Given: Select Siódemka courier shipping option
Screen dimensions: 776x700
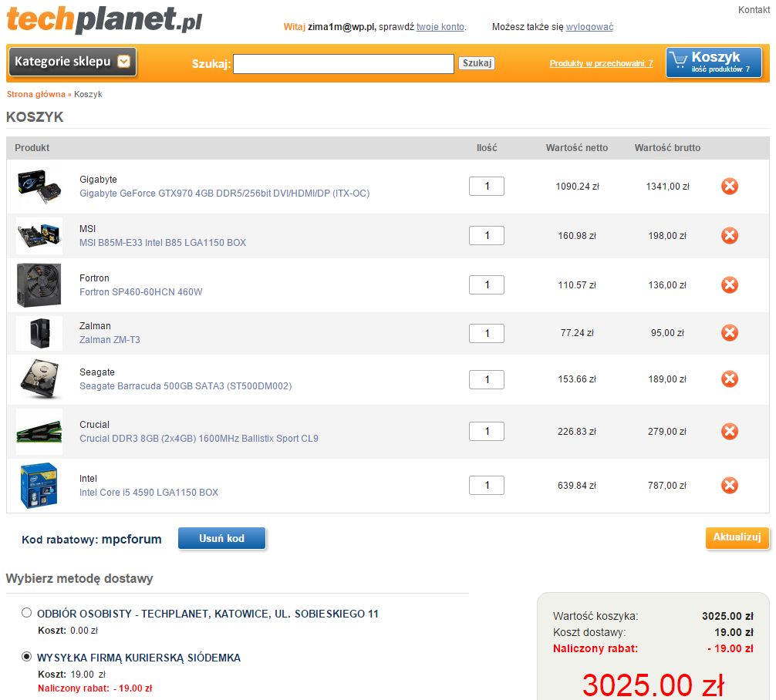Looking at the screenshot, I should [27, 657].
